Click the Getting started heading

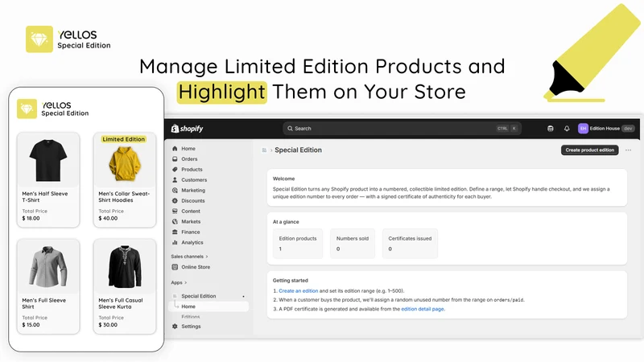291,280
